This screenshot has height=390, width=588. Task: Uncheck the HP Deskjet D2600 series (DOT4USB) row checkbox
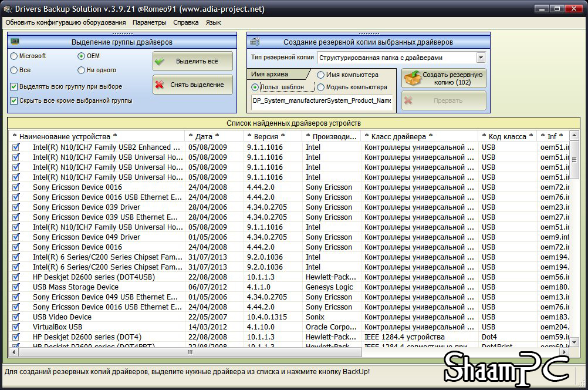tap(16, 277)
